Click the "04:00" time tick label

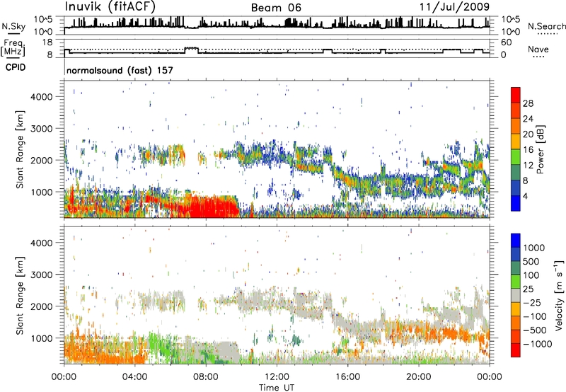click(134, 377)
